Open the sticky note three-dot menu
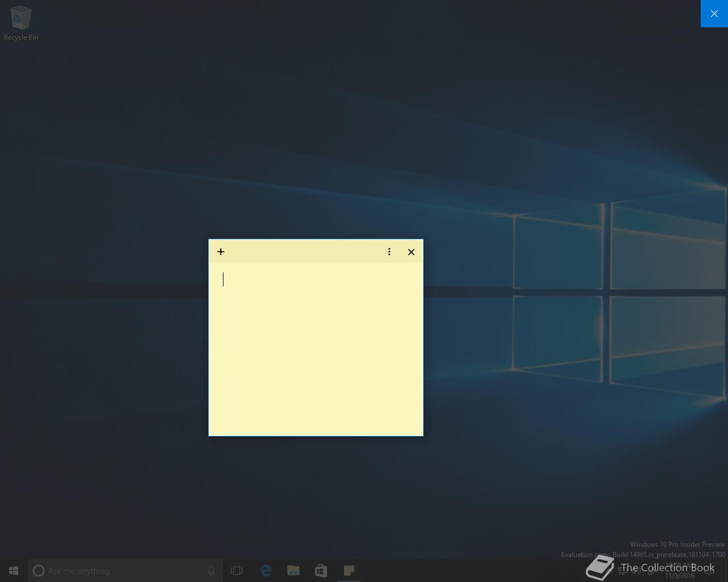The height and width of the screenshot is (582, 728). coord(389,252)
